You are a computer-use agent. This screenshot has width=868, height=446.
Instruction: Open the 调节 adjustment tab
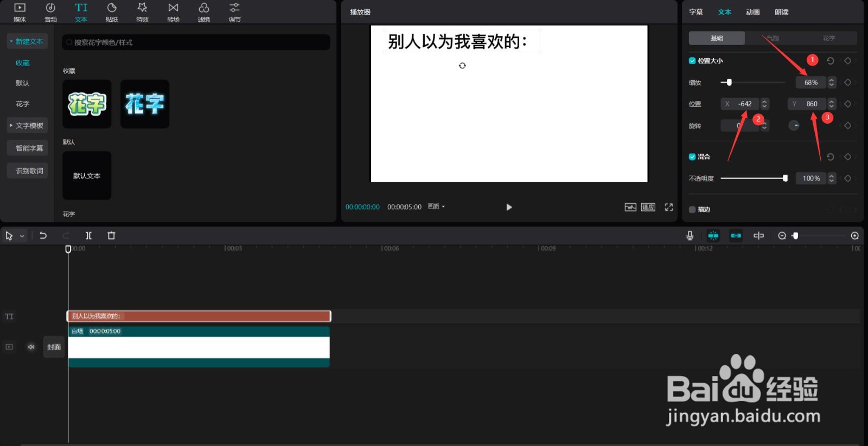coord(234,12)
